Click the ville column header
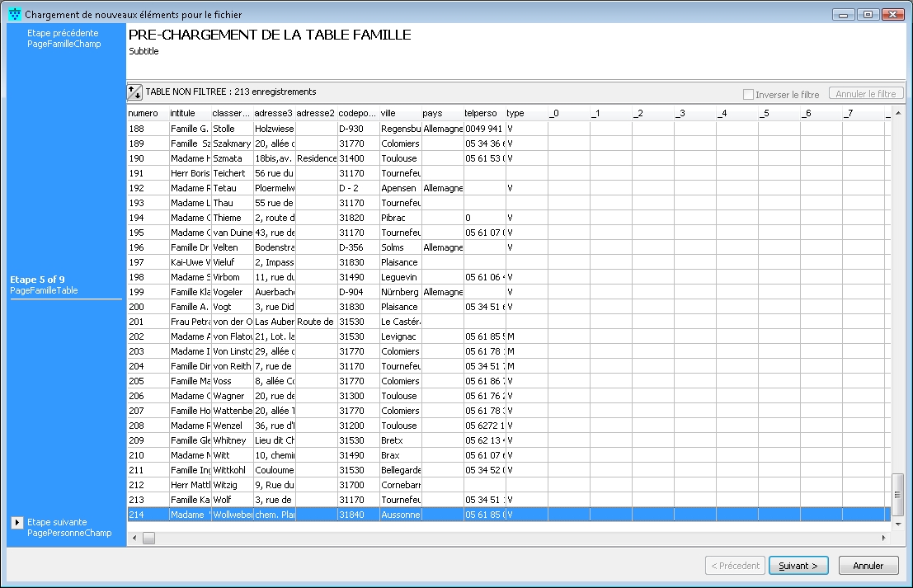This screenshot has height=588, width=913. [x=399, y=113]
